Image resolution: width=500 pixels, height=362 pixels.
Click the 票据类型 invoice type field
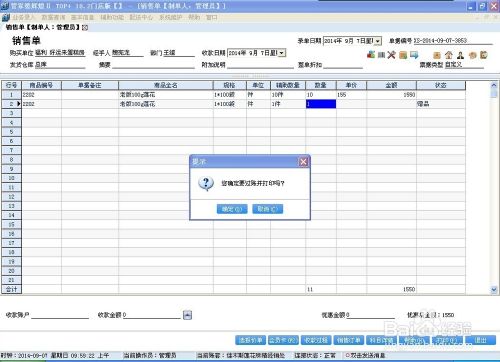click(x=464, y=65)
